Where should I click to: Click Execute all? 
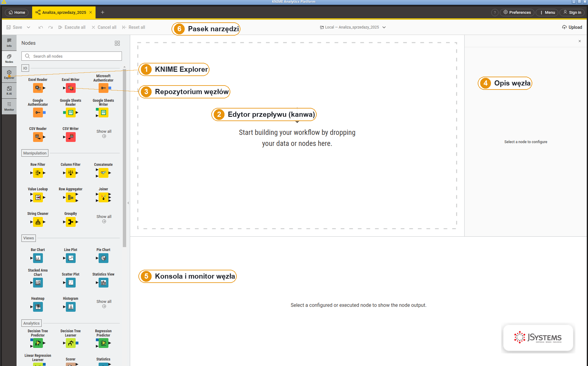click(72, 27)
